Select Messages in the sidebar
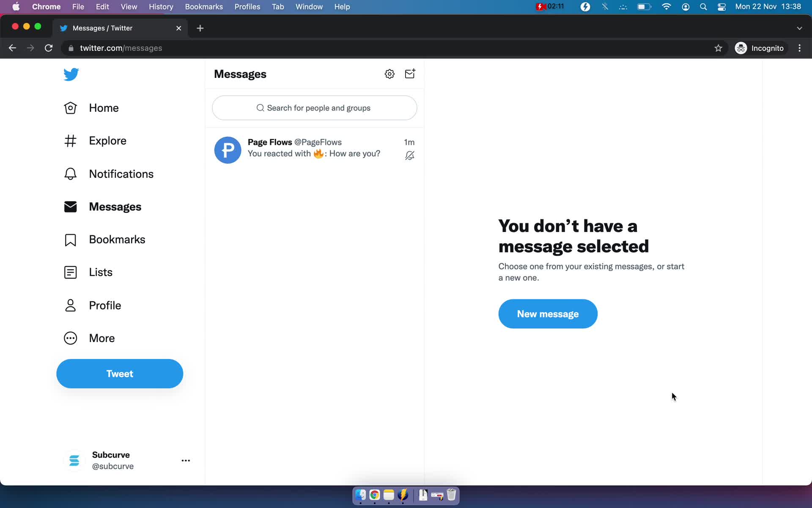This screenshot has height=508, width=812. tap(102, 207)
